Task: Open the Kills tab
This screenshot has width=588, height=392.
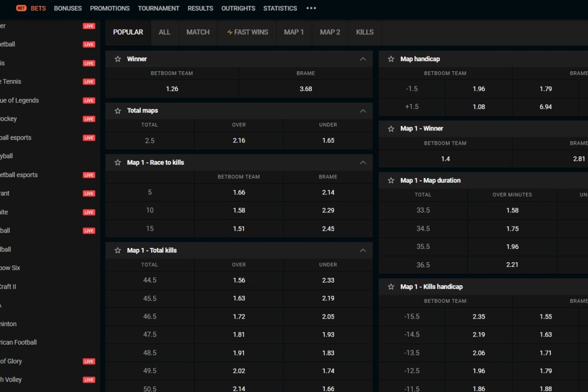Action: (365, 32)
